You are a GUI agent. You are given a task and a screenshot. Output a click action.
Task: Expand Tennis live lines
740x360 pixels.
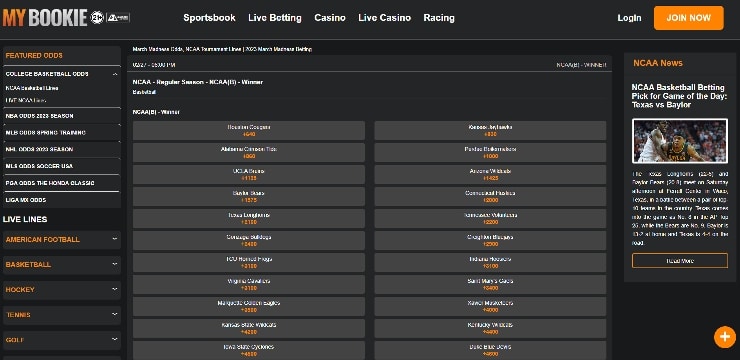click(62, 315)
